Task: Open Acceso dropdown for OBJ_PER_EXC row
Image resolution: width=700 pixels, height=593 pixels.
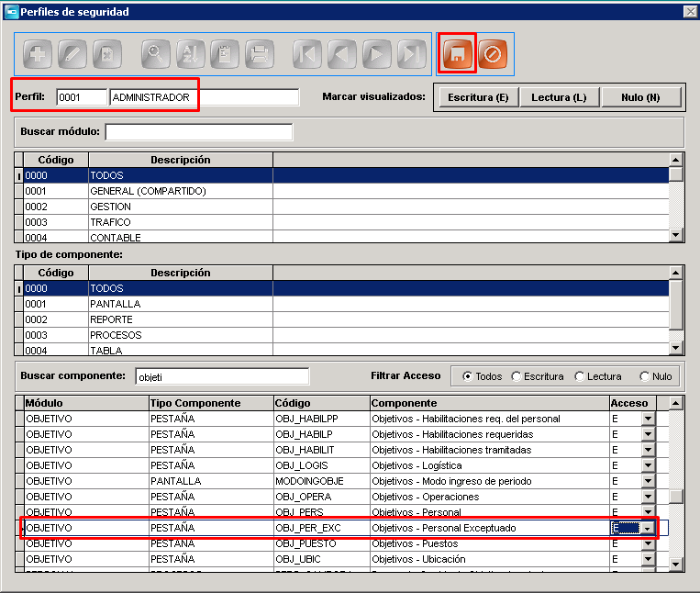Action: pos(648,528)
